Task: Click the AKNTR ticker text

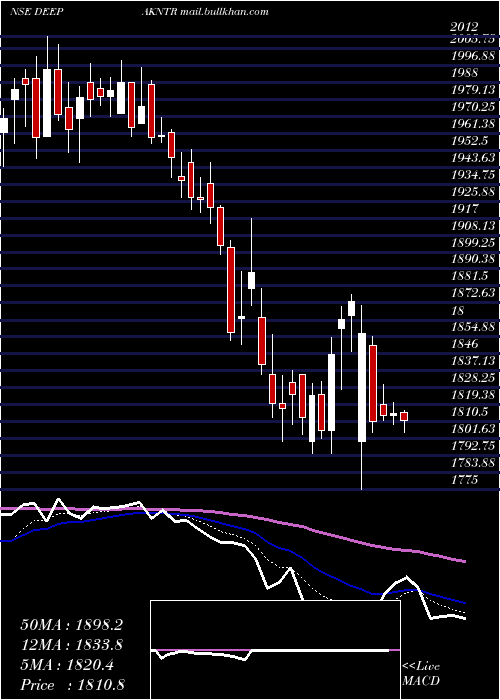Action: [160, 11]
